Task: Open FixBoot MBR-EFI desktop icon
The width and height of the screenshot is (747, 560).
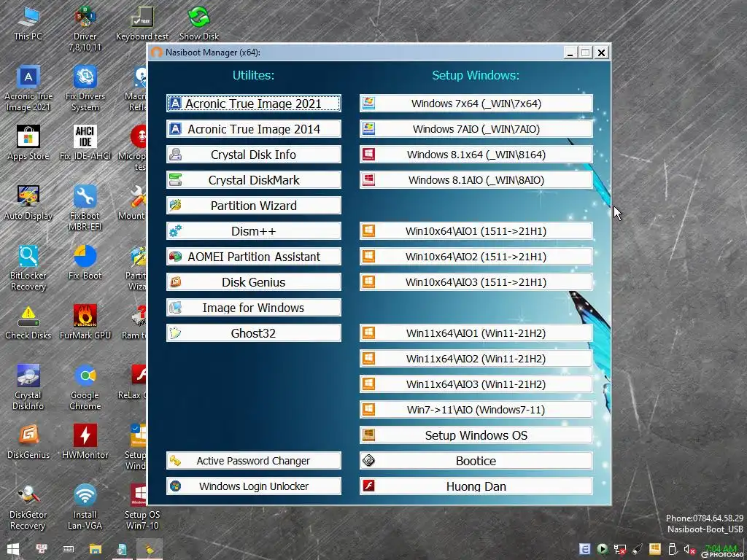Action: [85, 208]
